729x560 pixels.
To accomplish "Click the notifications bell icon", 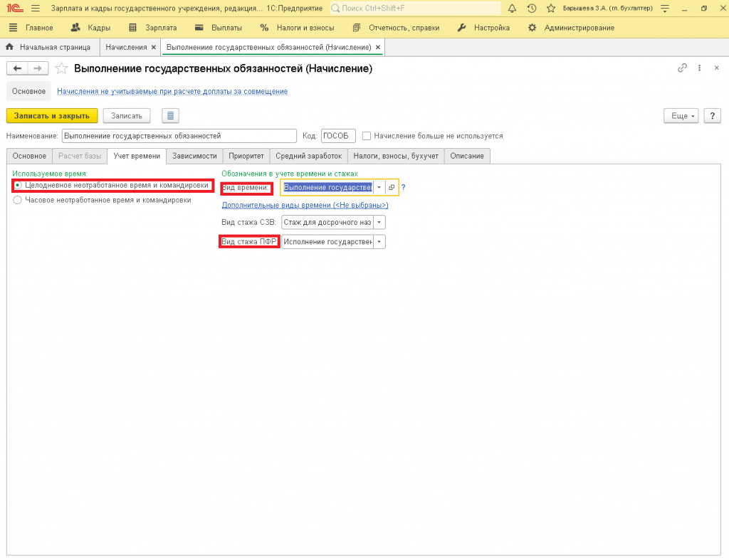I will 512,9.
